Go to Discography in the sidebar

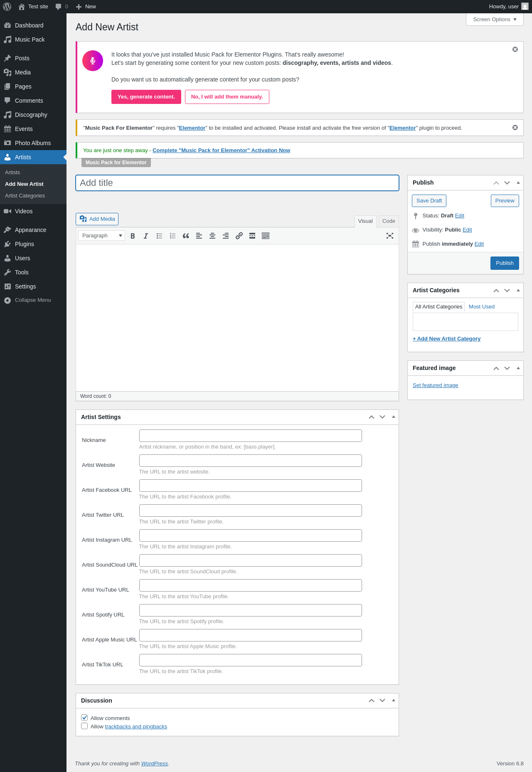33,115
